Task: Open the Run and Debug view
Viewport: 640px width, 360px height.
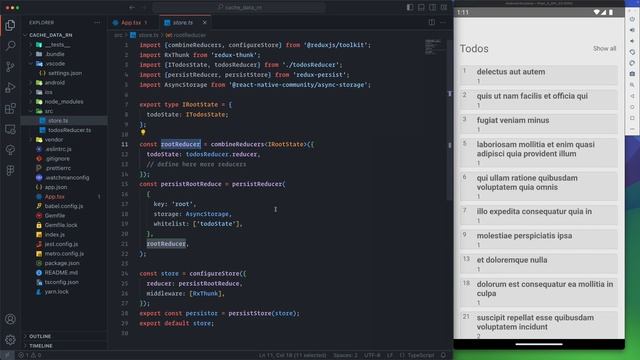Action: click(10, 87)
